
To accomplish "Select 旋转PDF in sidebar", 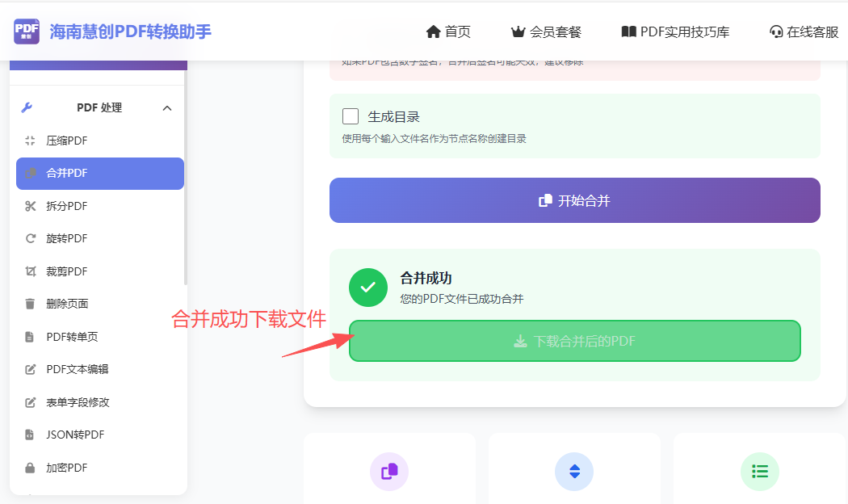I will coord(100,238).
